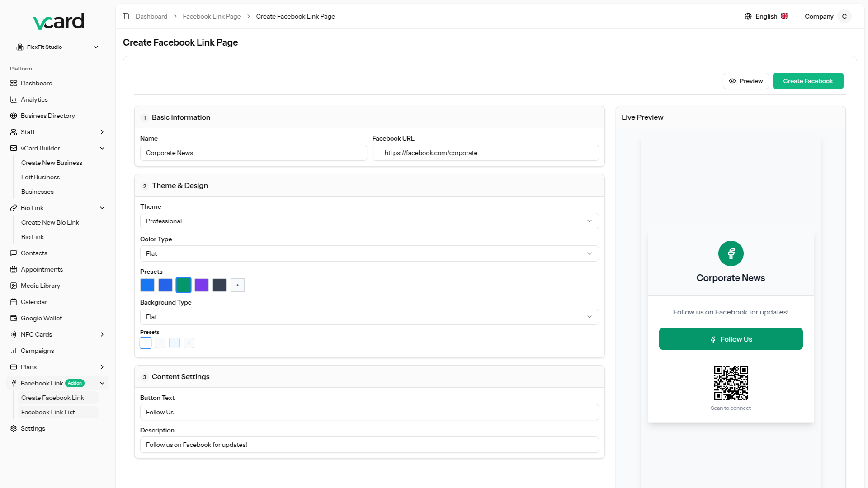Click the Company avatar C

point(844,16)
